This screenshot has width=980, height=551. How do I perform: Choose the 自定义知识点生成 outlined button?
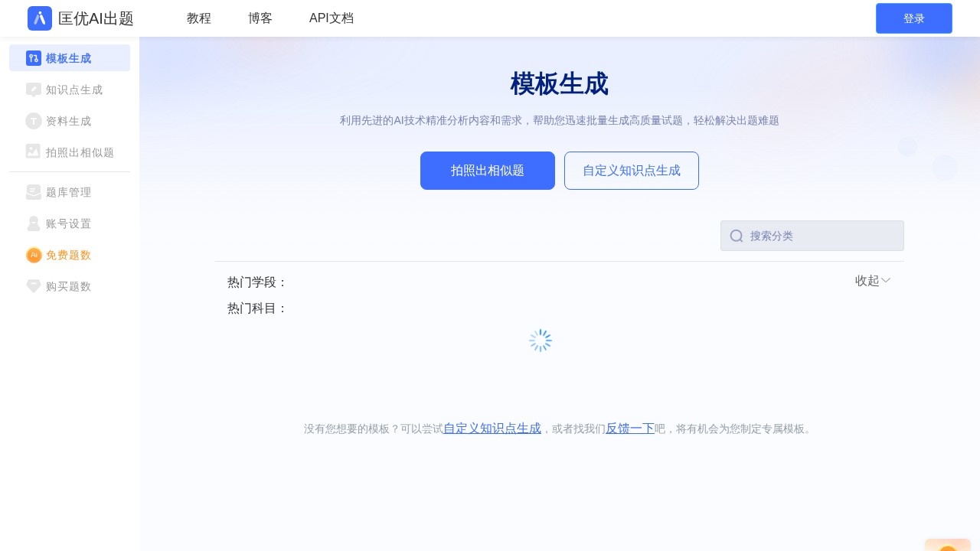pos(632,171)
